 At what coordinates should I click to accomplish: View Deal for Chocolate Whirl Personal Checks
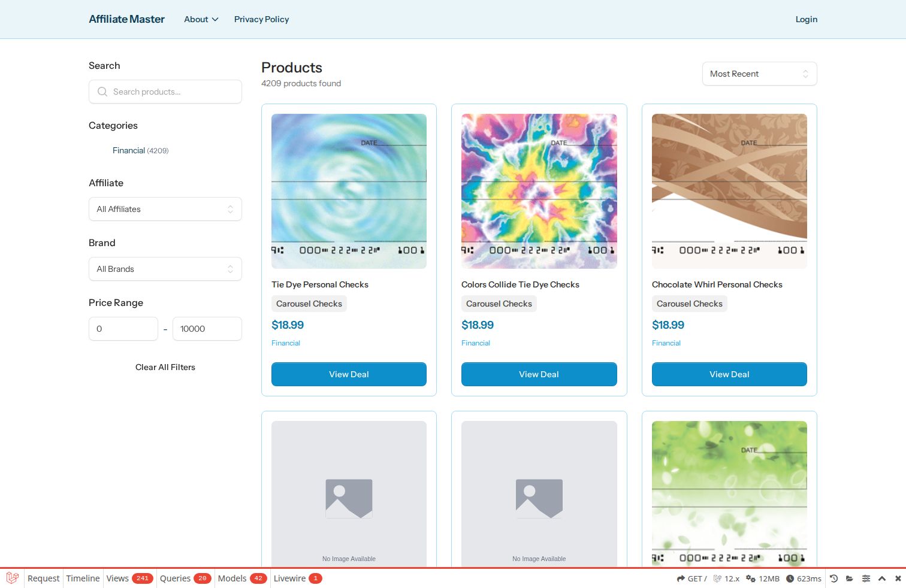(729, 374)
